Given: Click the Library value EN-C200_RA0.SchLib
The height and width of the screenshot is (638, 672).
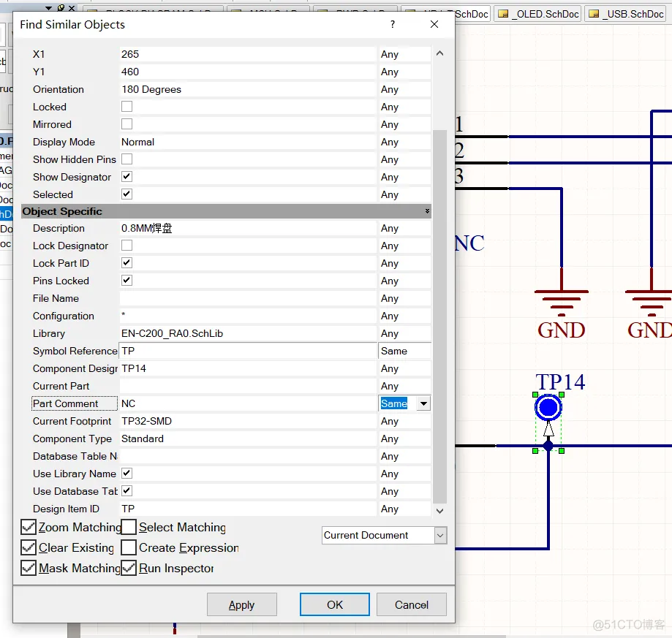Looking at the screenshot, I should pyautogui.click(x=248, y=333).
